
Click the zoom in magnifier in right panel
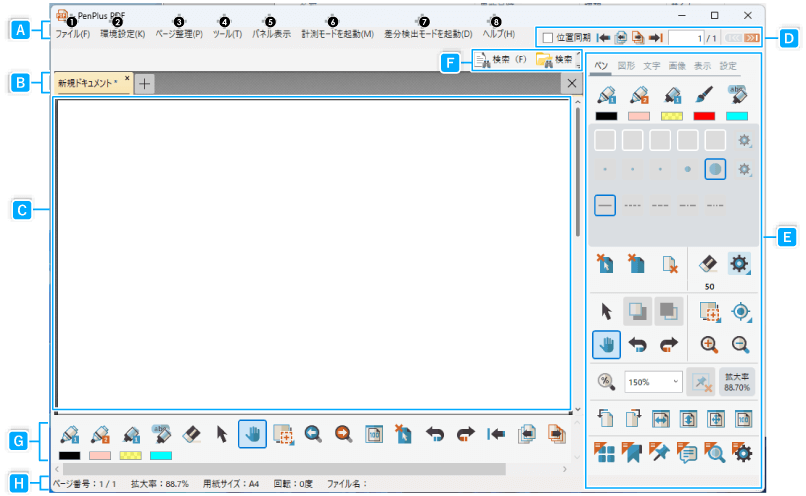(x=709, y=345)
